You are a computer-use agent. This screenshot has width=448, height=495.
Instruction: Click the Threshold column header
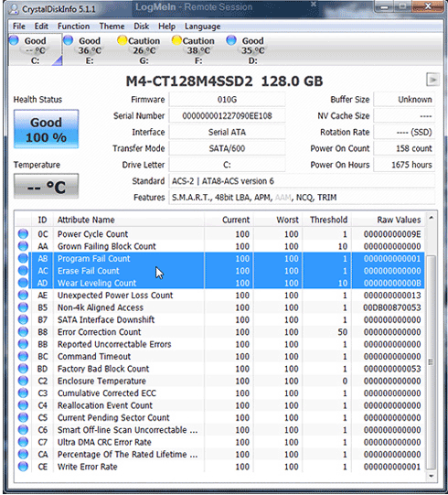(x=326, y=220)
